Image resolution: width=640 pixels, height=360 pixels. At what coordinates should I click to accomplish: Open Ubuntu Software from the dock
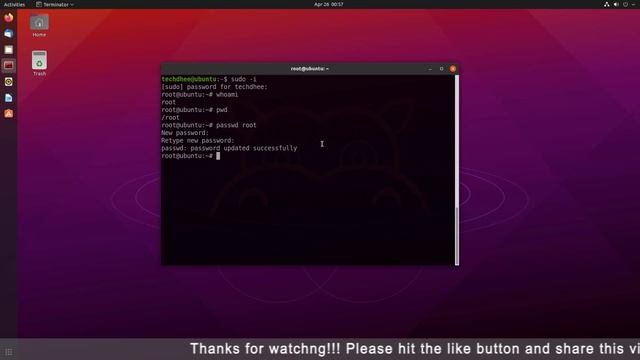pyautogui.click(x=9, y=113)
